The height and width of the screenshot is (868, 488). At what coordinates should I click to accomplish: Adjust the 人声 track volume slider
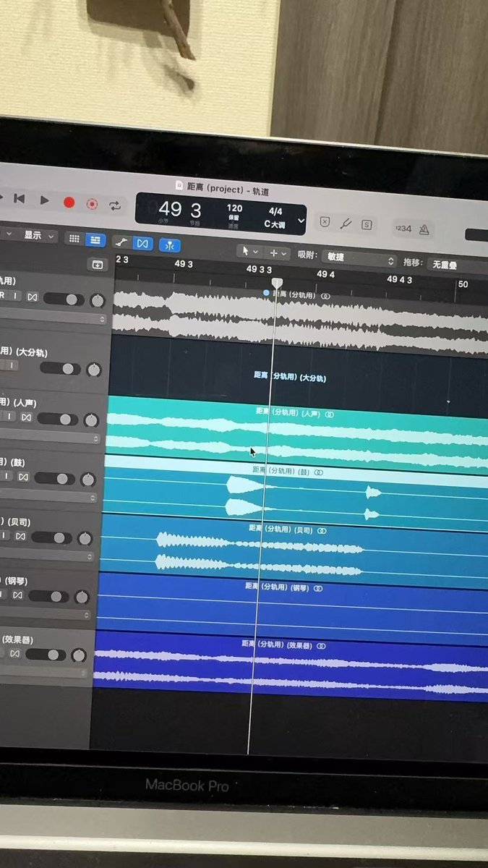[59, 419]
